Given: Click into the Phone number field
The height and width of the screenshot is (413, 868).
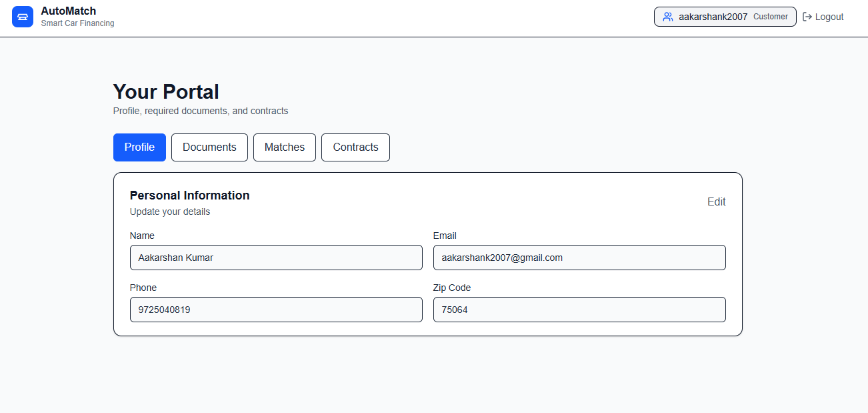Looking at the screenshot, I should (276, 310).
